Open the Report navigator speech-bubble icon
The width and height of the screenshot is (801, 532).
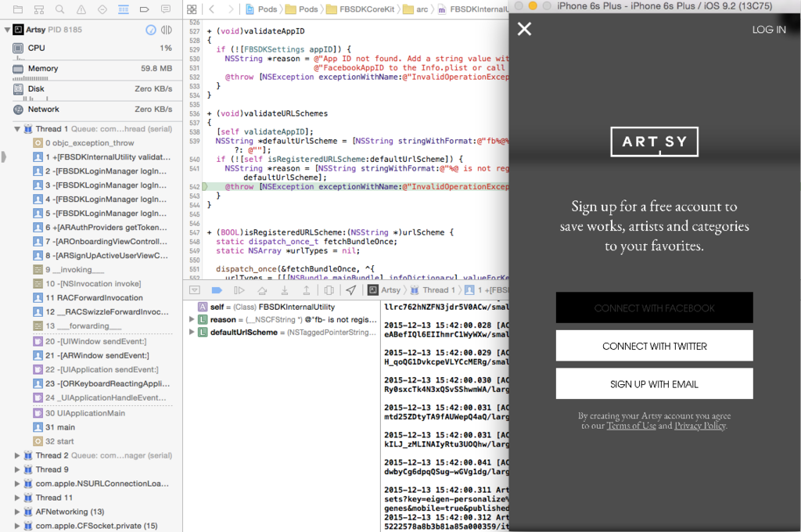coord(166,9)
